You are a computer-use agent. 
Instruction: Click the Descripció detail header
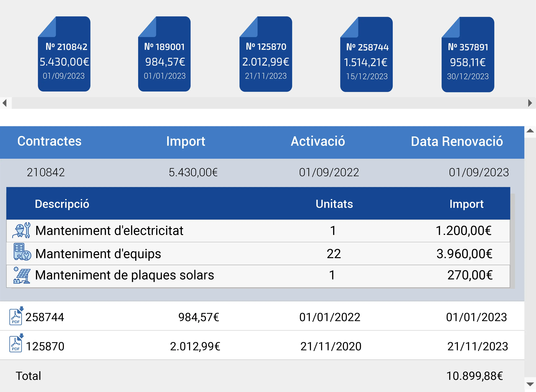[x=62, y=204]
